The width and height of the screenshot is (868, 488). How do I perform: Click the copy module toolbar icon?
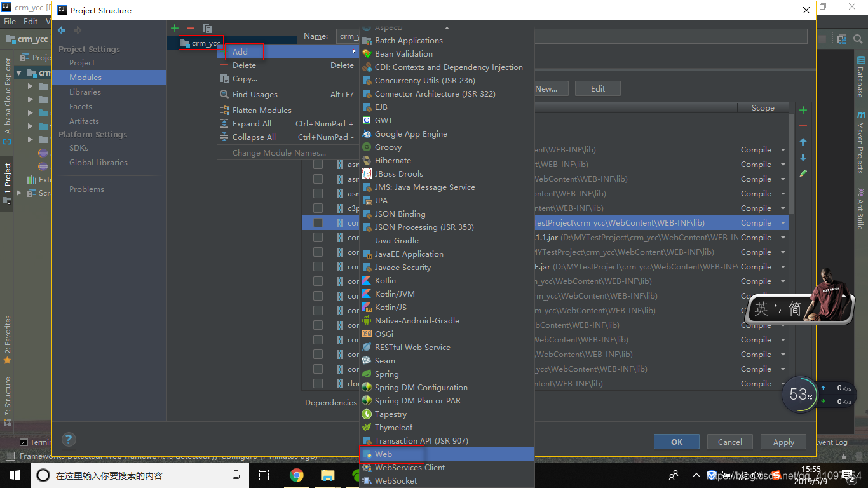click(x=207, y=28)
